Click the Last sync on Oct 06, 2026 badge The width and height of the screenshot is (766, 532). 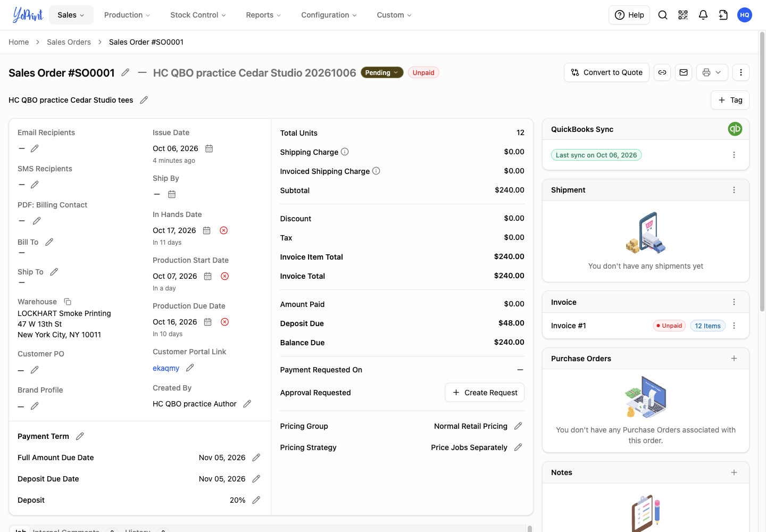pyautogui.click(x=596, y=155)
